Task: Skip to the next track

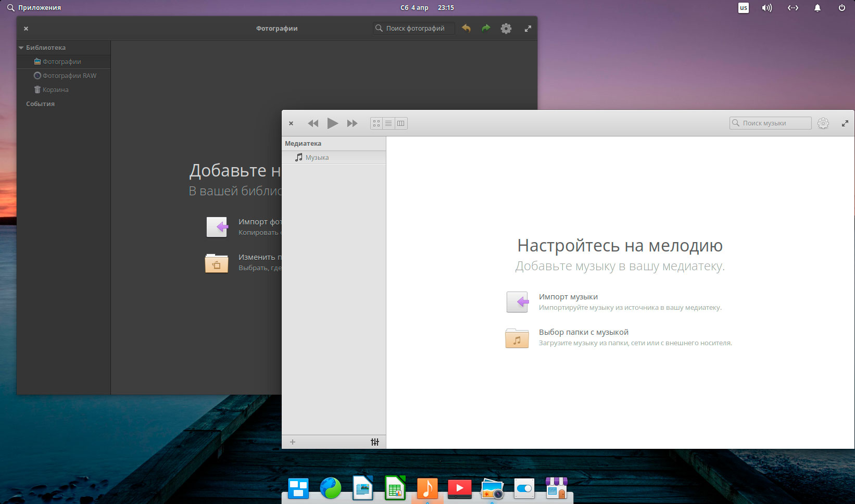Action: coord(353,123)
